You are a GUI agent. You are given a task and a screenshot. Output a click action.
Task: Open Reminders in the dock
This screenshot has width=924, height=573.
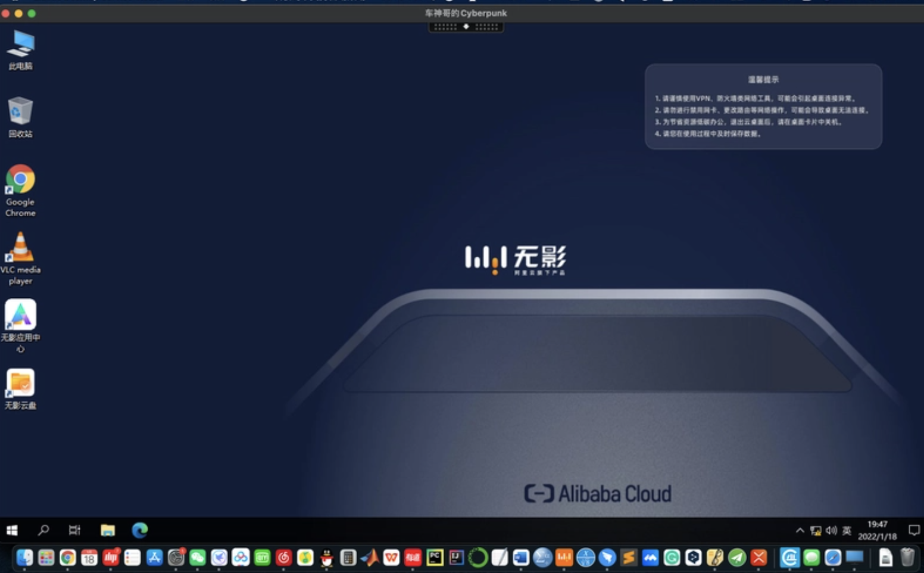point(132,558)
